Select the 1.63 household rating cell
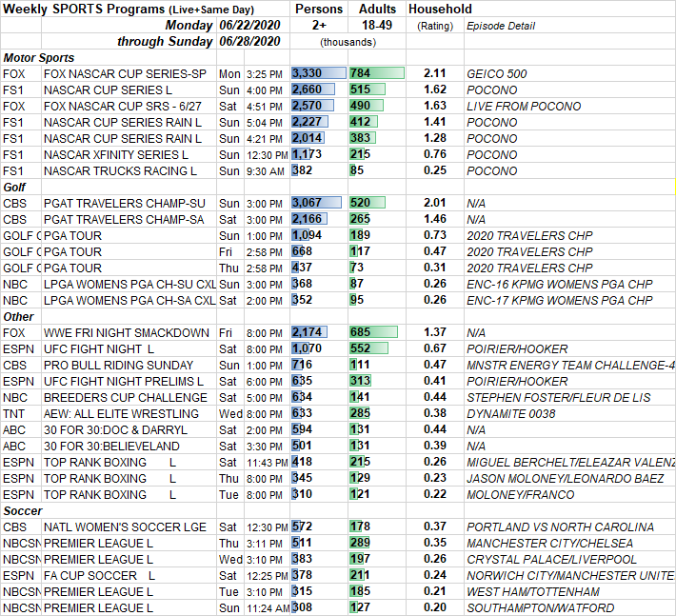This screenshot has height=616, width=676. (434, 106)
